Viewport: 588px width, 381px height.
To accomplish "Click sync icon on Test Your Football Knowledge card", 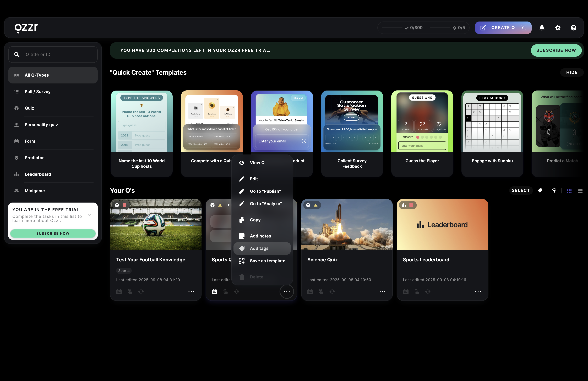I will (141, 292).
